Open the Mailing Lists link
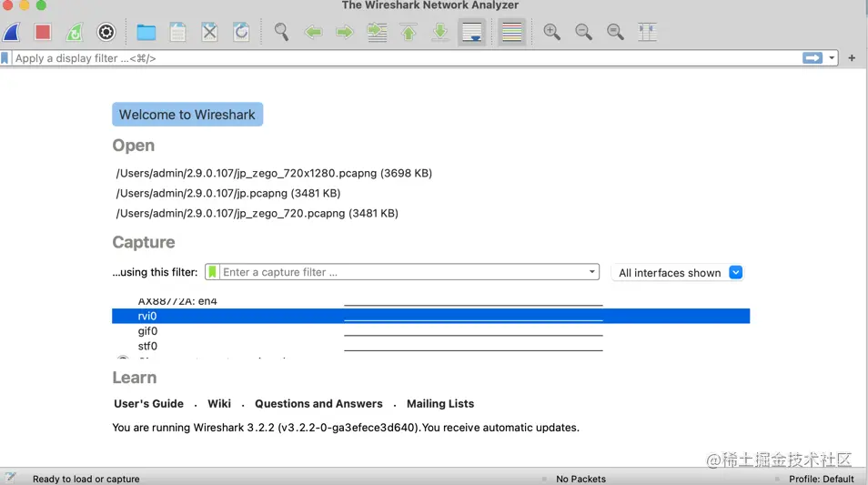 pos(440,404)
